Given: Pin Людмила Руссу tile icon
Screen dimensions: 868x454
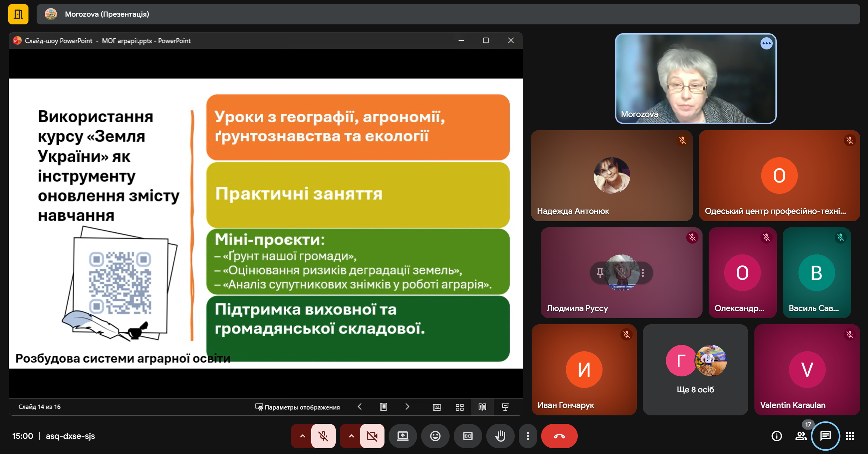Looking at the screenshot, I should coord(600,272).
